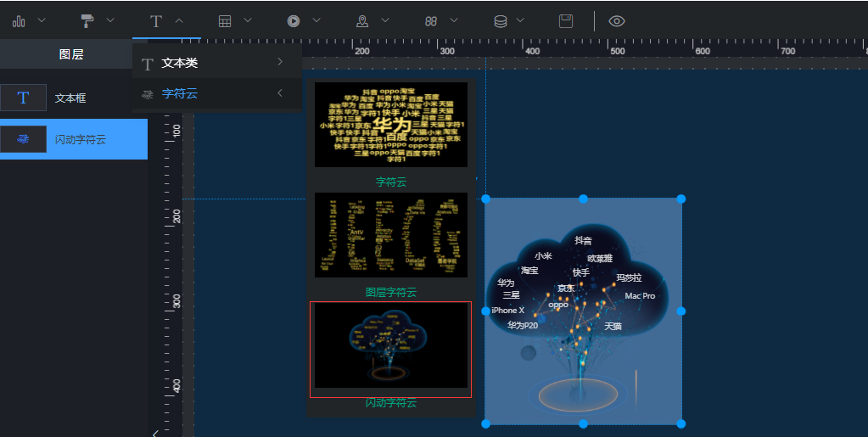
Task: Click the cloud icon beside 字符云
Action: tap(148, 94)
